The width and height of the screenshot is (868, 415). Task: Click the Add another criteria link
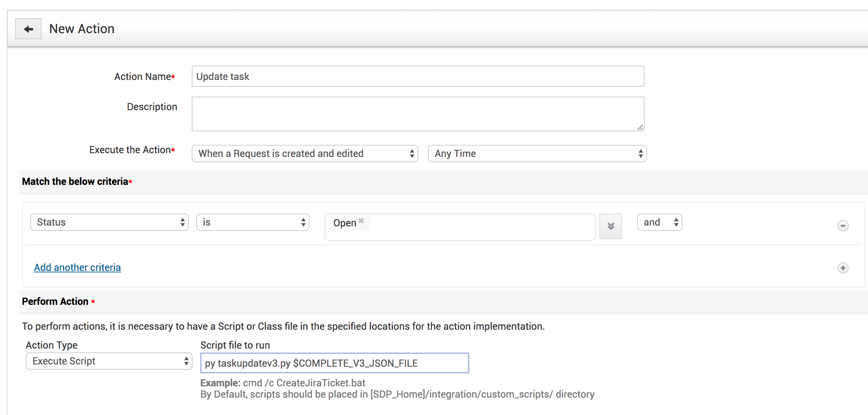77,267
